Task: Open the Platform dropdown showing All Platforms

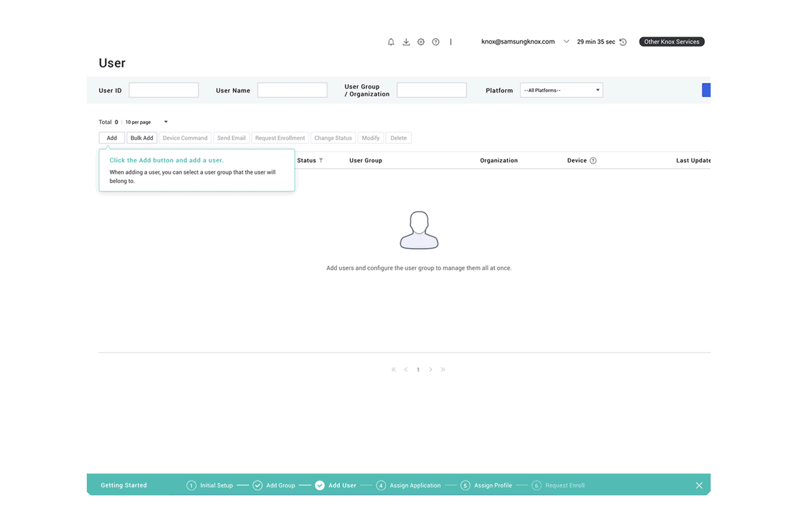Action: point(561,90)
